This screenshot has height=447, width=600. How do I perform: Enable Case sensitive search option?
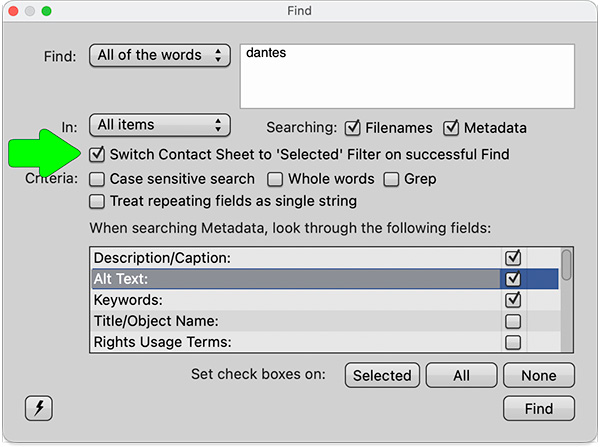[x=97, y=180]
